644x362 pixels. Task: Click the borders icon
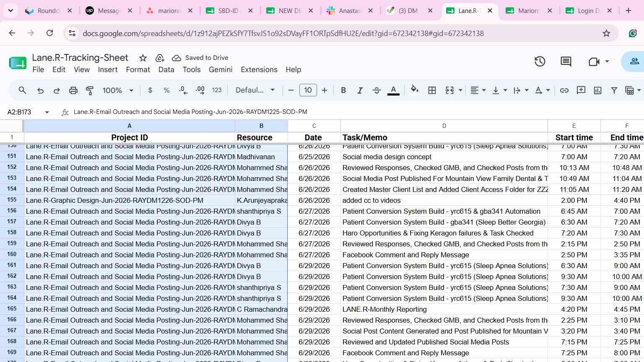tap(432, 90)
